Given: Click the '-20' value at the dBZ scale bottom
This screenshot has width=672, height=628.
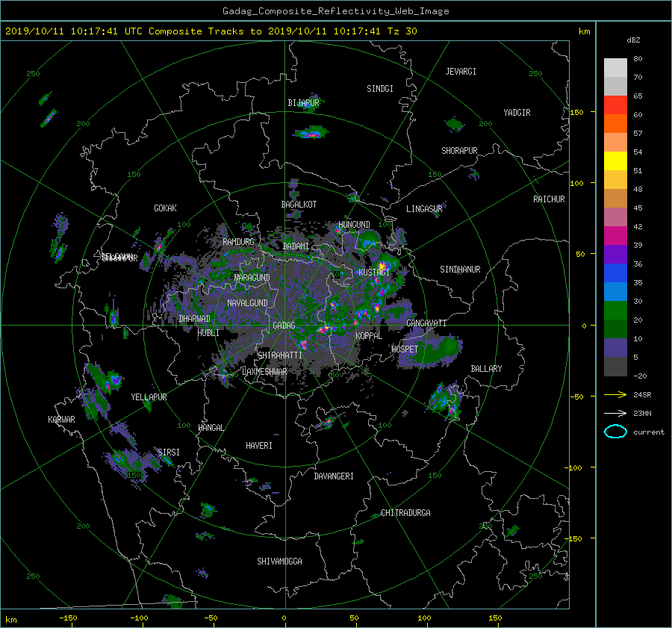Looking at the screenshot, I should [x=639, y=376].
